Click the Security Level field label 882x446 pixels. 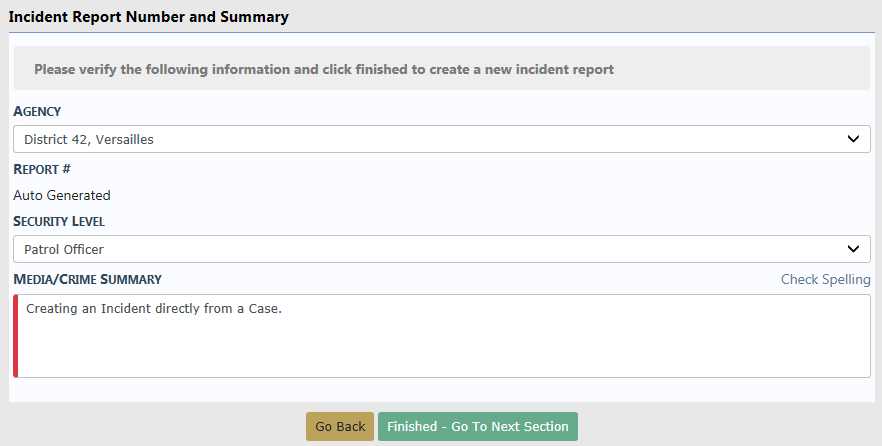click(59, 221)
